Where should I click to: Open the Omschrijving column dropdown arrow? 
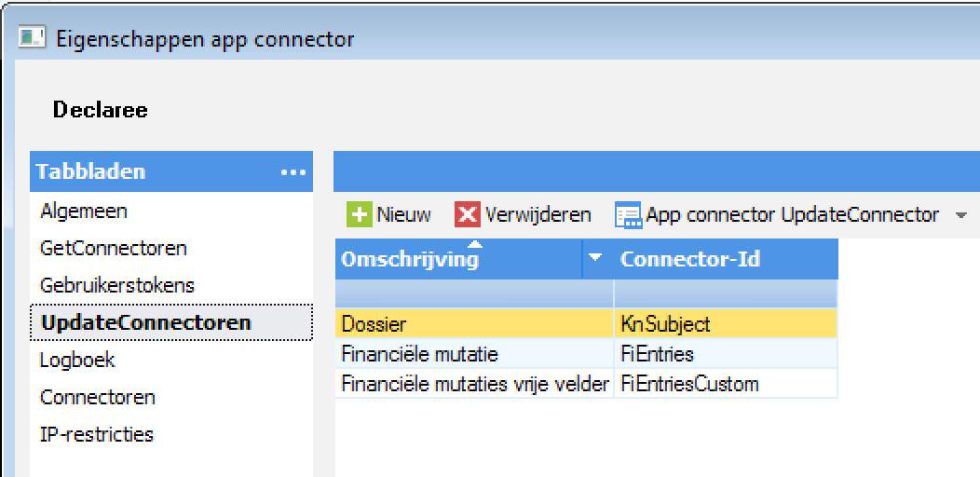(596, 259)
